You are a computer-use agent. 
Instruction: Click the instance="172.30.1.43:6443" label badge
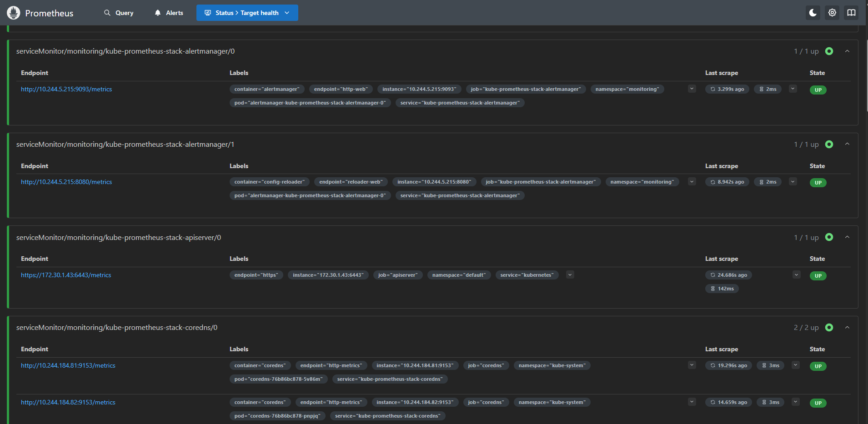tap(328, 275)
